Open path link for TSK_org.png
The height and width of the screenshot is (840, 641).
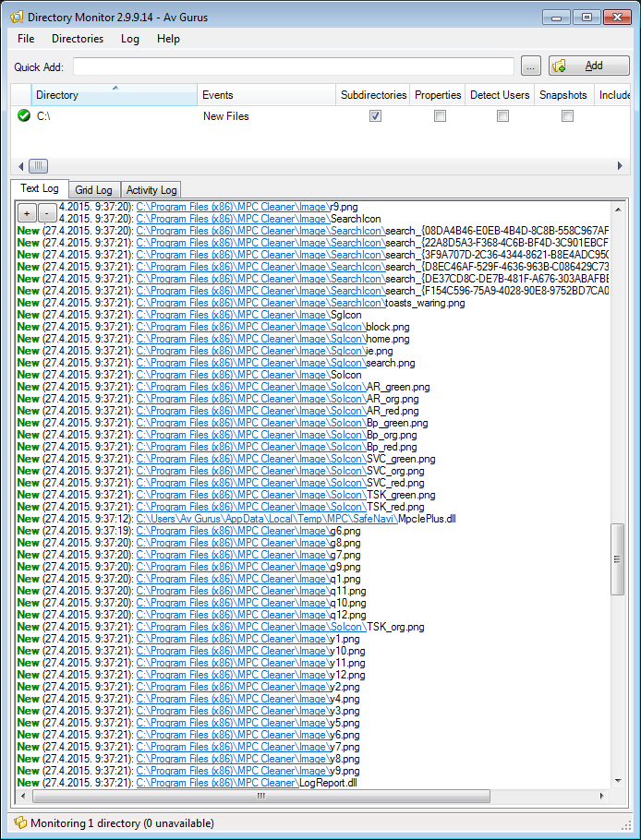(x=251, y=627)
